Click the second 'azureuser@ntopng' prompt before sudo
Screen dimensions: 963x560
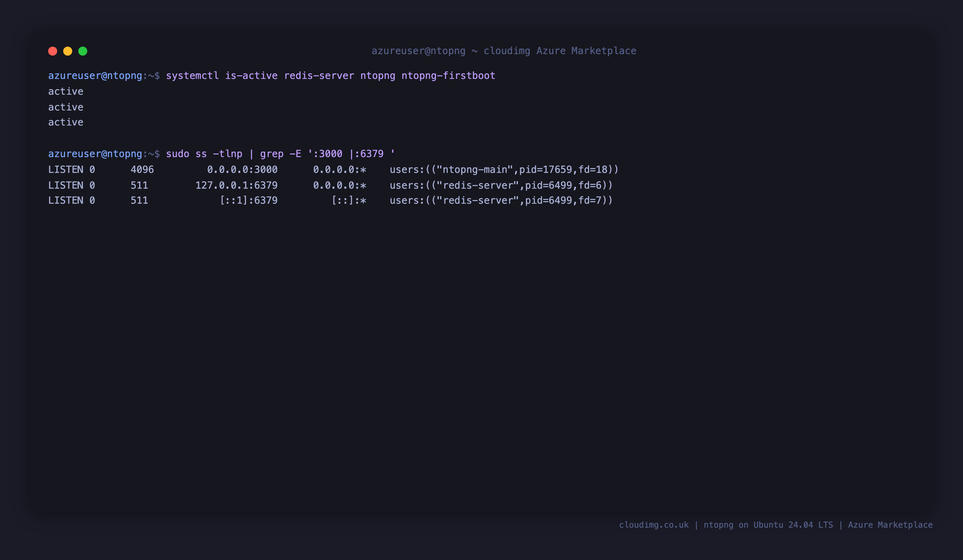(x=95, y=154)
